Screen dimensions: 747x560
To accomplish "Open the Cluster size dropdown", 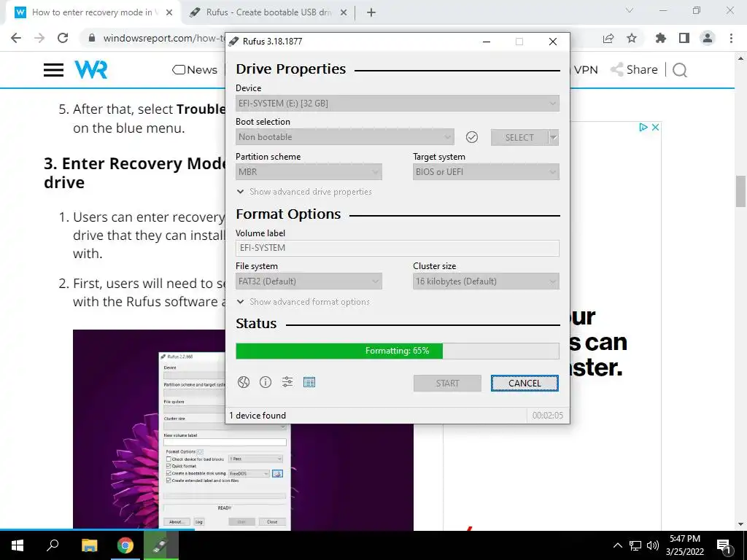I will (x=486, y=281).
